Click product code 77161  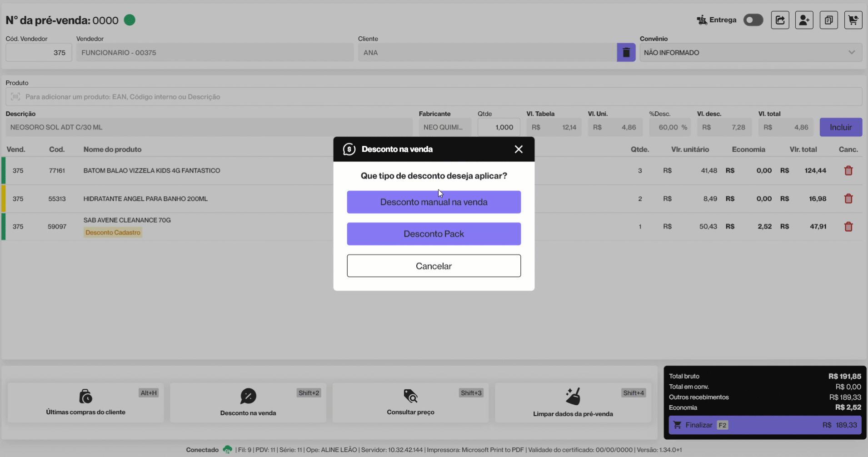point(57,170)
